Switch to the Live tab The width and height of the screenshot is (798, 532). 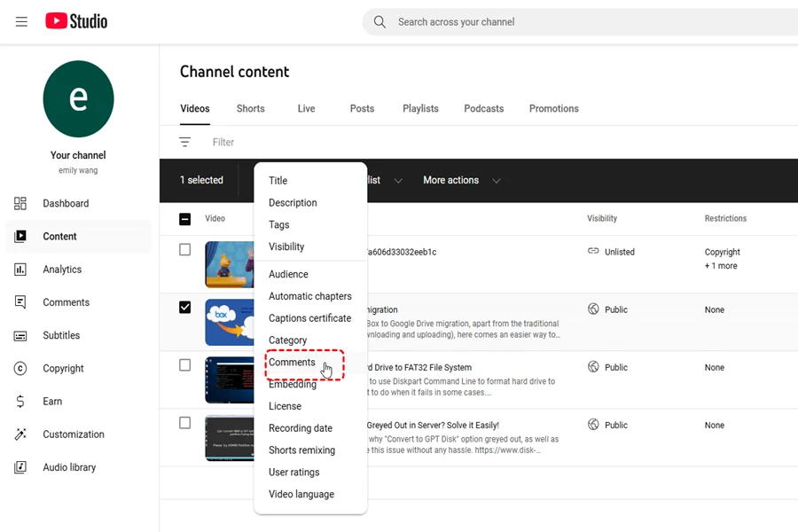(x=307, y=108)
